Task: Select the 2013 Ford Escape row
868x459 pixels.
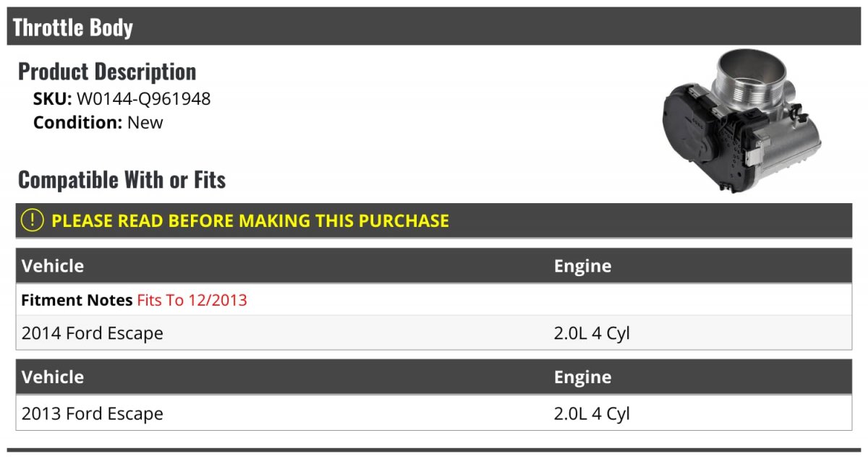Action: tap(434, 413)
